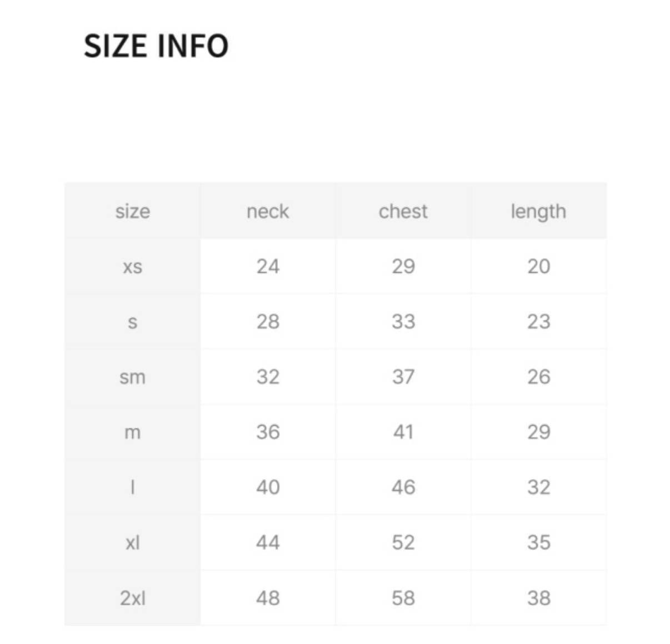
Task: Click the length column header
Action: pos(538,212)
